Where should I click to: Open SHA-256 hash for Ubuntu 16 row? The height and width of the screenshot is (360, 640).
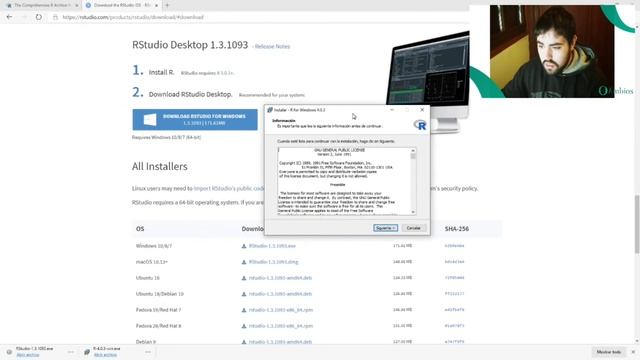click(x=454, y=278)
